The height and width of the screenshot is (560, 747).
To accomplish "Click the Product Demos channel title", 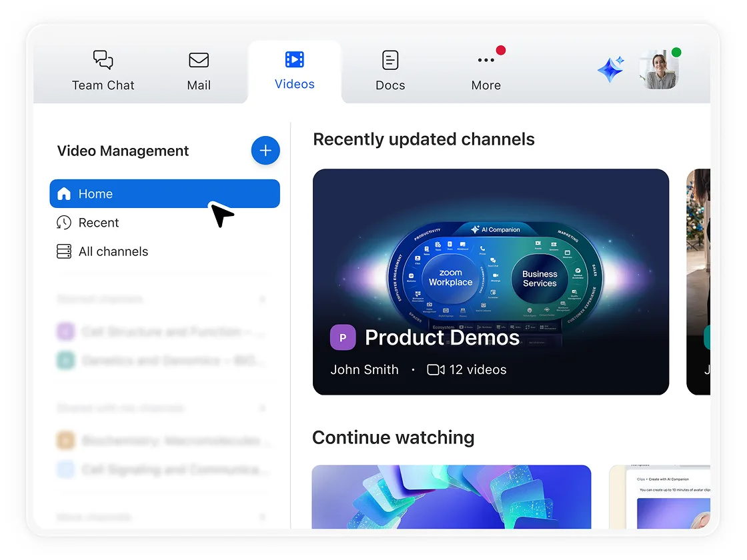I will [x=442, y=337].
